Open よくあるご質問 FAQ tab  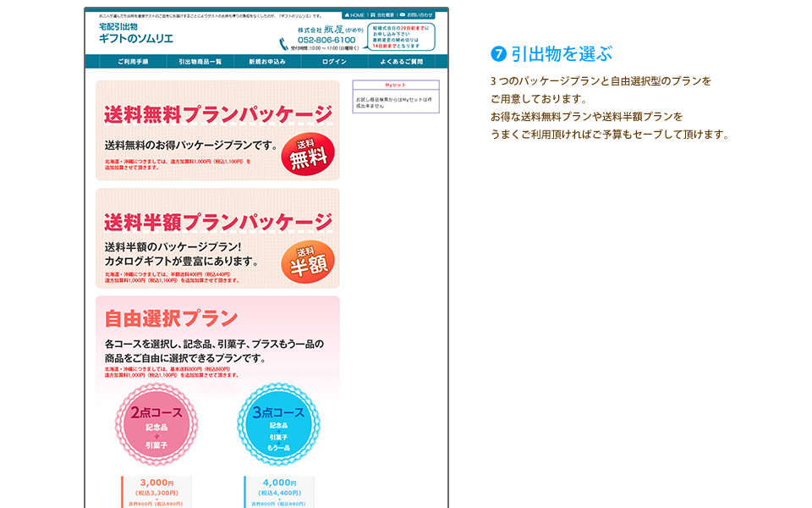401,62
